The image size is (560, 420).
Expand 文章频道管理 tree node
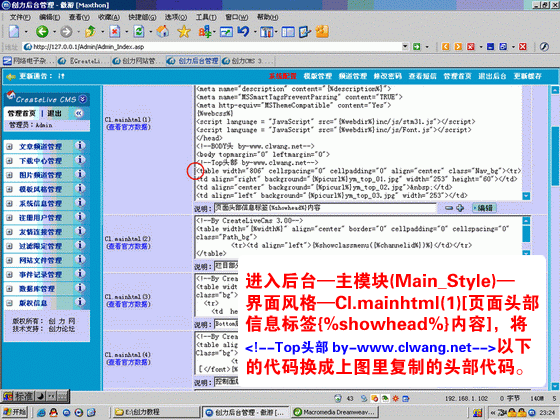coord(9,147)
